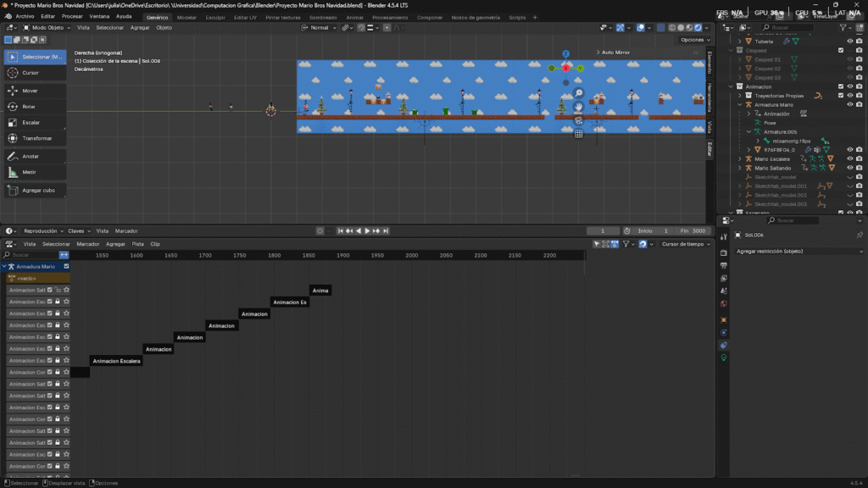Click the hand pan view gizmo

click(x=578, y=107)
